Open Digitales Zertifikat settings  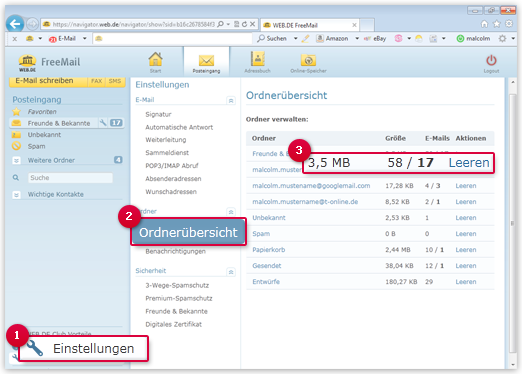(x=173, y=324)
